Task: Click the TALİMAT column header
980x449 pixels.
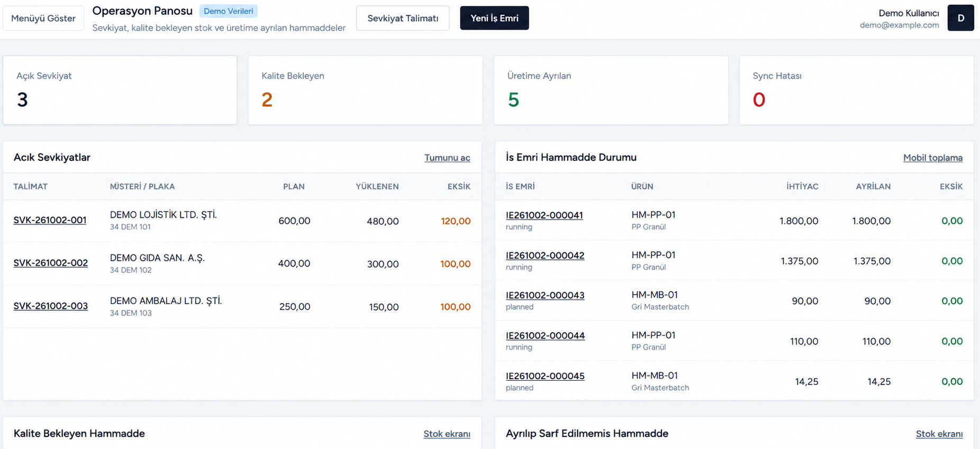Action: coord(30,186)
